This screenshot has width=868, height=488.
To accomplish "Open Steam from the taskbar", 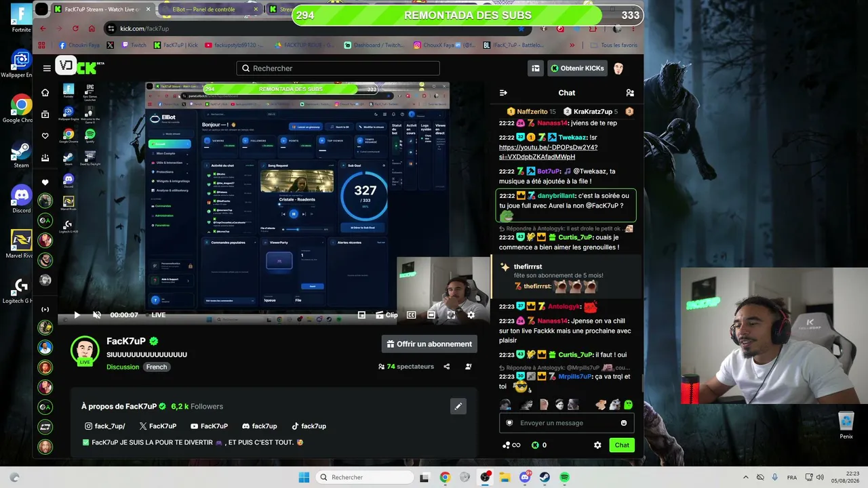I will tap(545, 477).
